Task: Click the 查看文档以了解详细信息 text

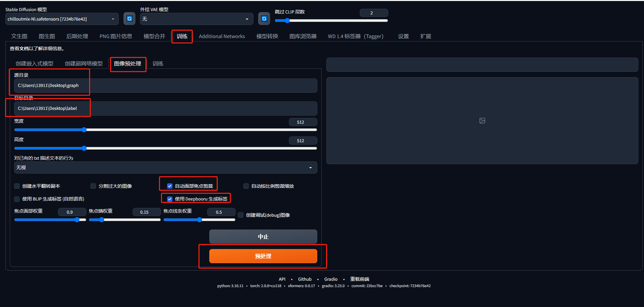Action: tap(37, 49)
